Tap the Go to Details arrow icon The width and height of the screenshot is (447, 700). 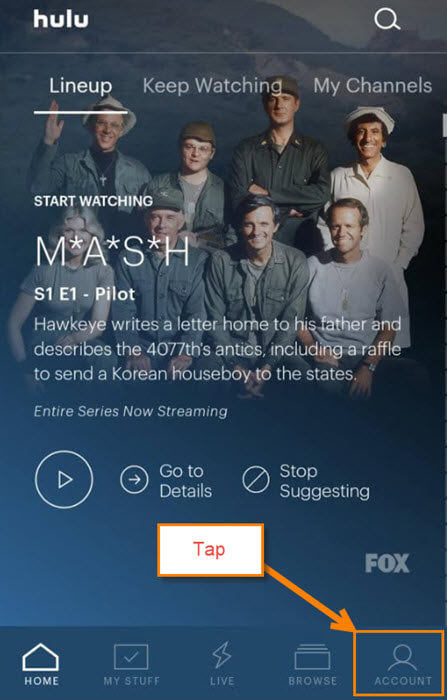134,479
